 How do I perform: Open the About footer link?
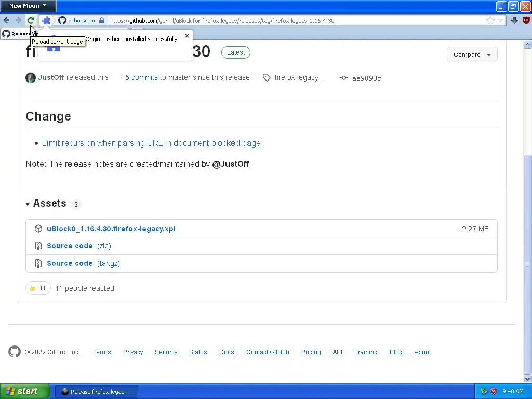pyautogui.click(x=422, y=352)
